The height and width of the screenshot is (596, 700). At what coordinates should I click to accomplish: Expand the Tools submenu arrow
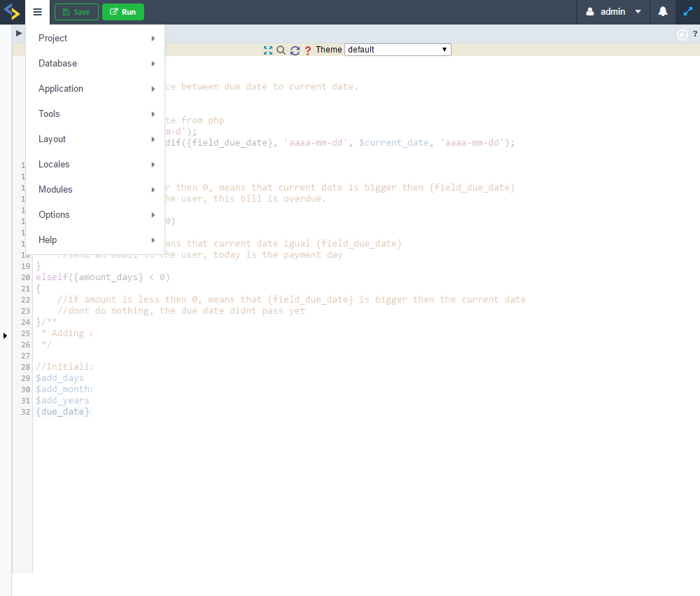(153, 114)
